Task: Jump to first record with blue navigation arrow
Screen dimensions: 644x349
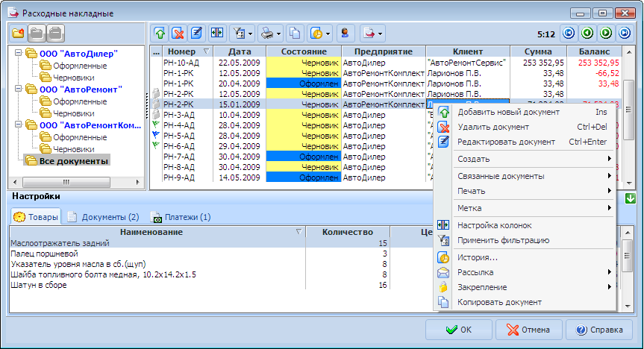Action: [x=568, y=34]
